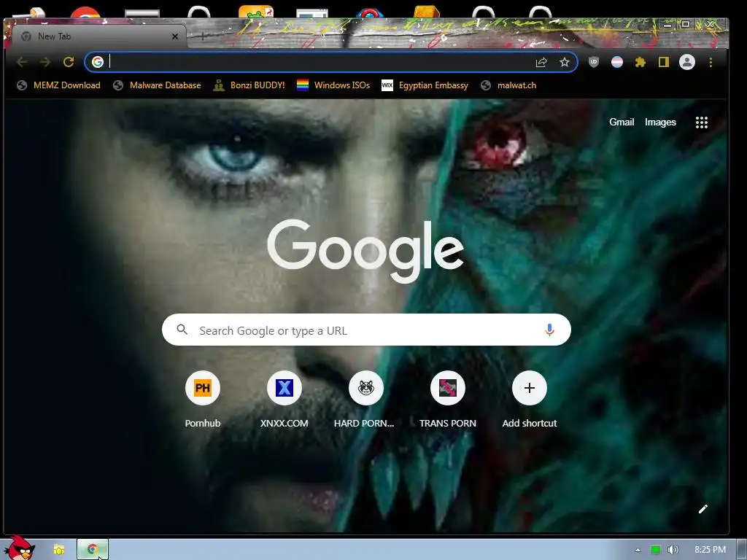
Task: Open a new tab with plus button
Action: tap(203, 36)
